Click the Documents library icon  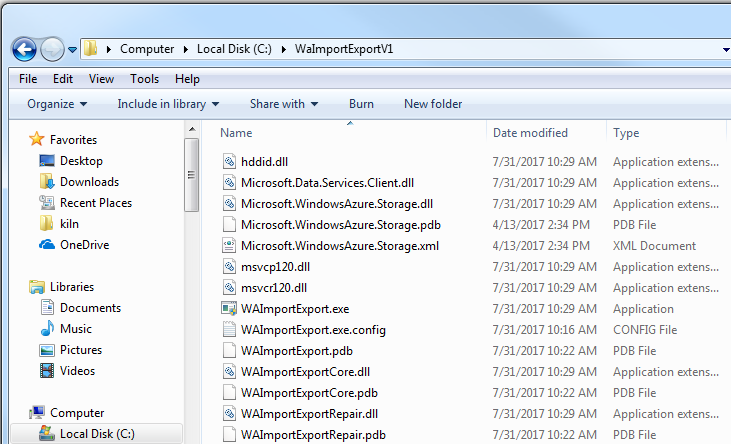tap(47, 308)
